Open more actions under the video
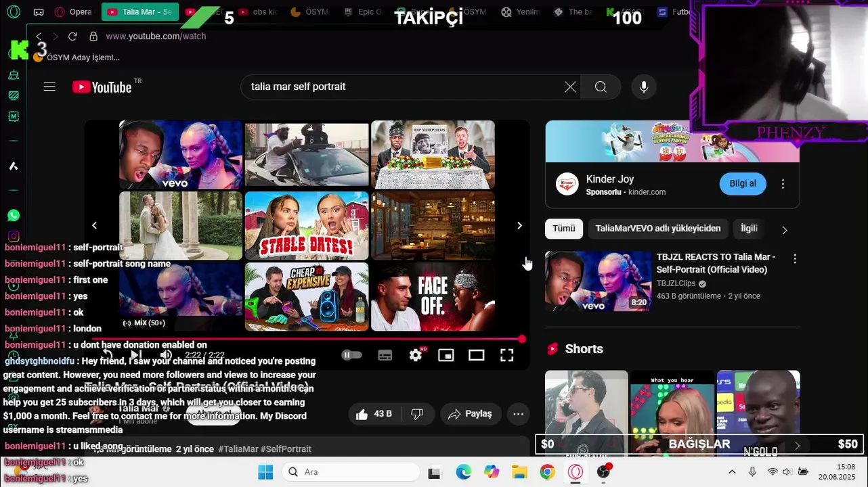 tap(518, 414)
